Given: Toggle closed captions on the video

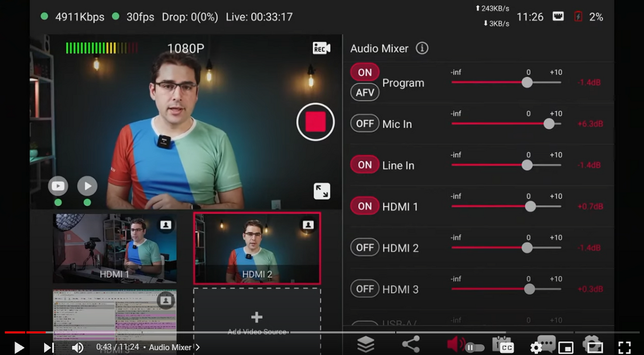Looking at the screenshot, I should click(x=506, y=347).
